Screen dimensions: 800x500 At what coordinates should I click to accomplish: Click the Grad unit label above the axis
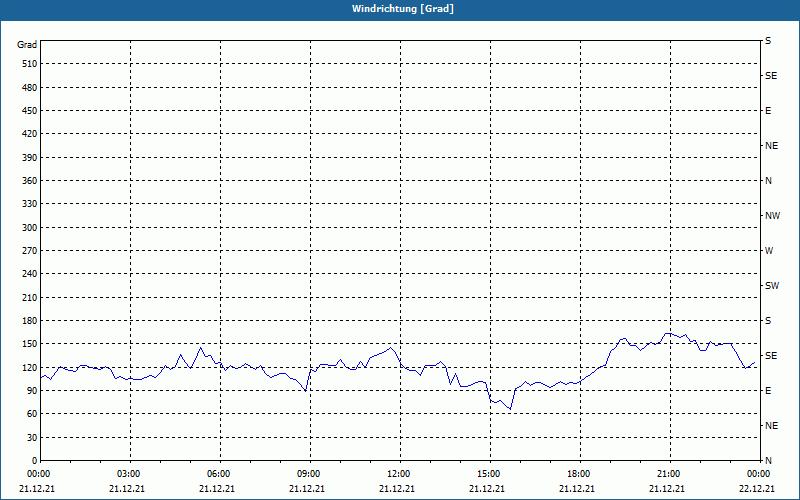click(x=27, y=45)
